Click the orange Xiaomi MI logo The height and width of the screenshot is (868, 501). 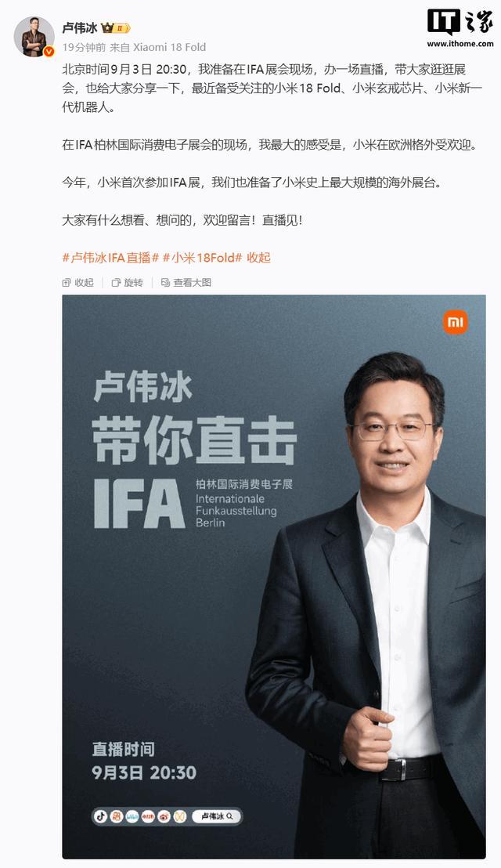pos(455,322)
